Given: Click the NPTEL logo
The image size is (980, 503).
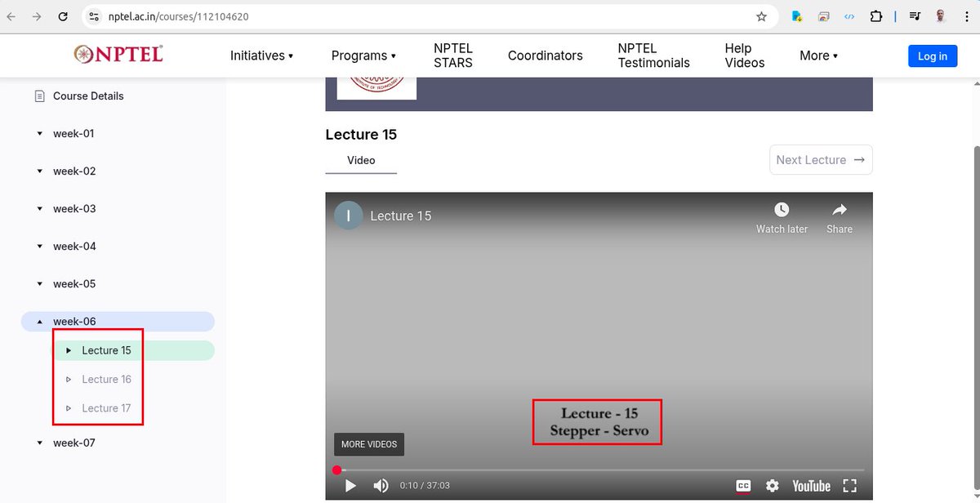Looking at the screenshot, I should 118,54.
